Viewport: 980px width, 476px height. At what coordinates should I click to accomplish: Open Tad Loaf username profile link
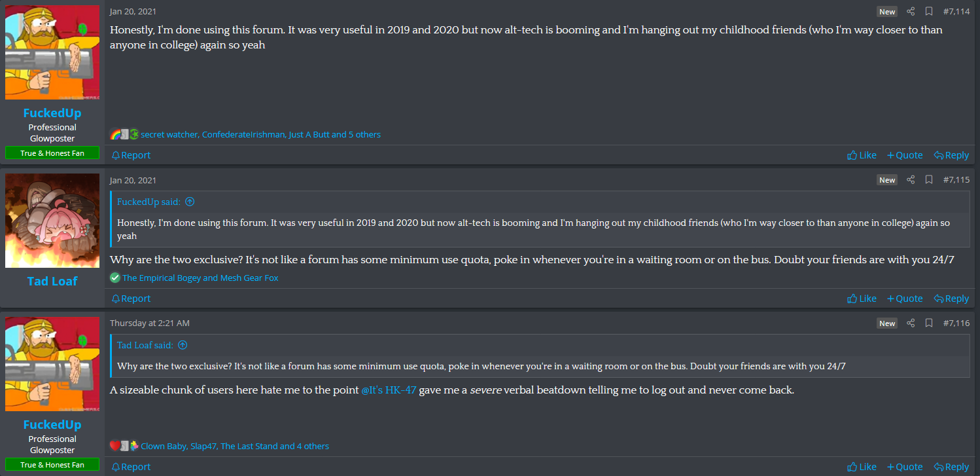click(52, 281)
